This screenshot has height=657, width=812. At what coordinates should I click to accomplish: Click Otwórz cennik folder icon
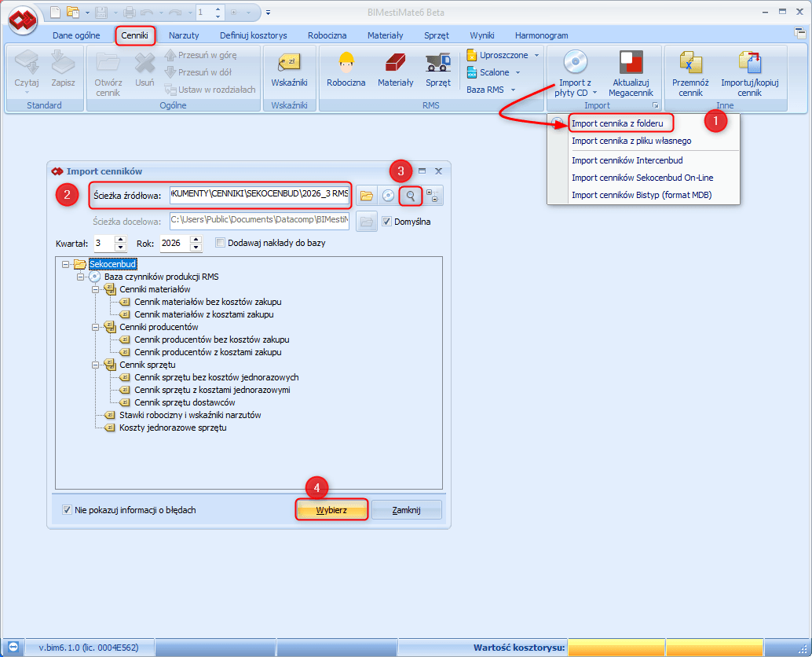(108, 62)
